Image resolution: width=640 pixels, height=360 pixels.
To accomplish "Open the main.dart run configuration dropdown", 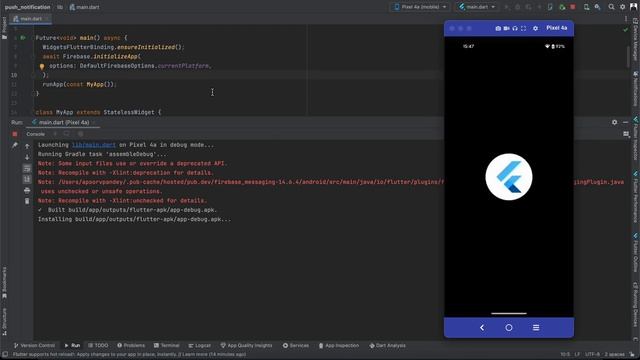I will coord(477,7).
